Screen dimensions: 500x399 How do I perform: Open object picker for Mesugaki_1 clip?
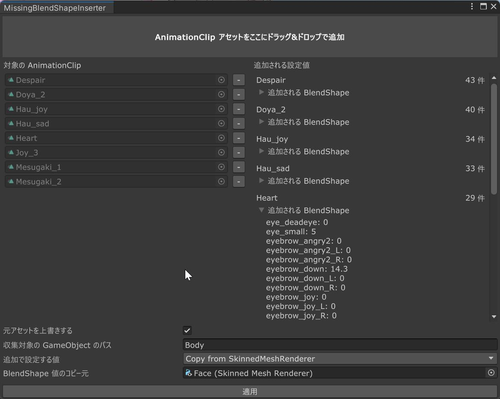point(221,167)
